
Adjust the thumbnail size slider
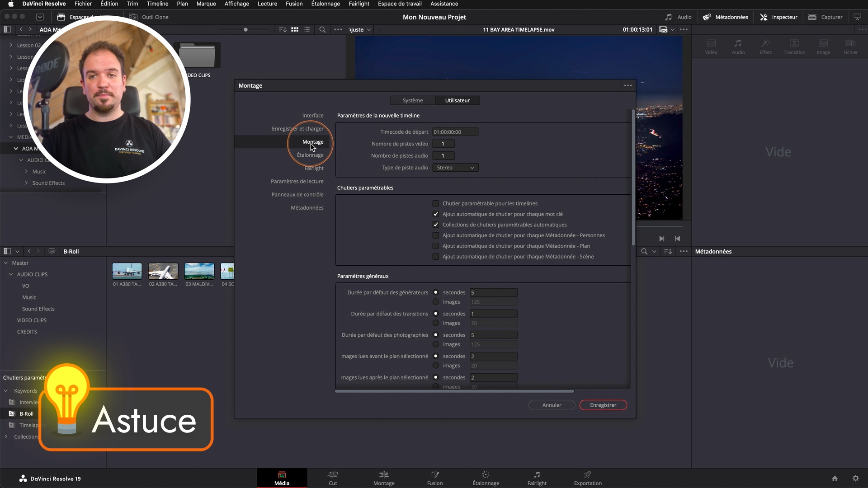[x=245, y=30]
